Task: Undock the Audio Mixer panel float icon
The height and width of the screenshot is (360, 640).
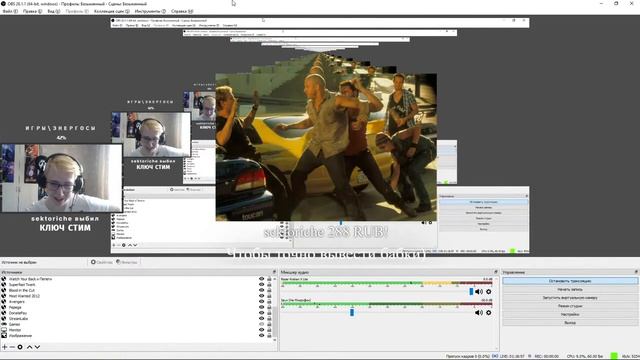Action: [x=496, y=272]
